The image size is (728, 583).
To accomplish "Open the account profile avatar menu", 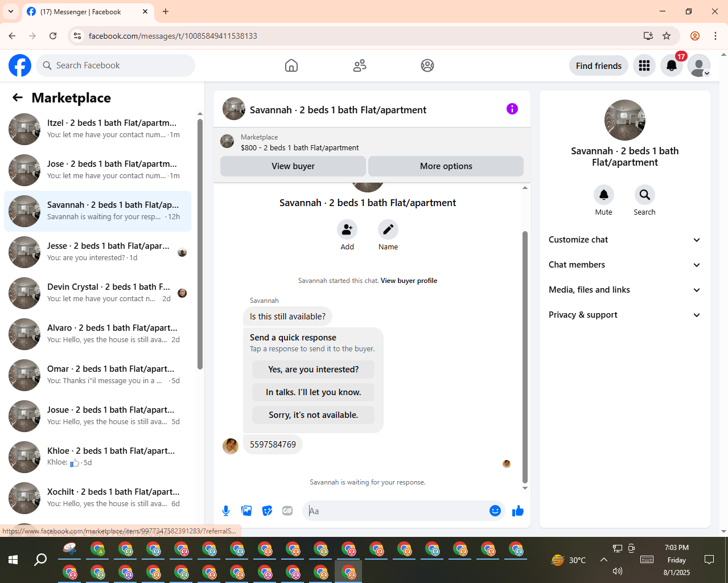I will pos(699,65).
